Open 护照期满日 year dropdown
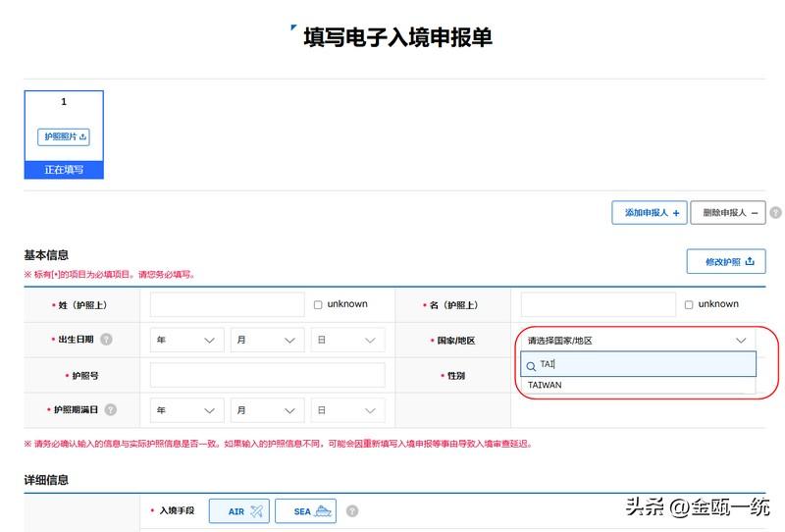 tap(186, 410)
